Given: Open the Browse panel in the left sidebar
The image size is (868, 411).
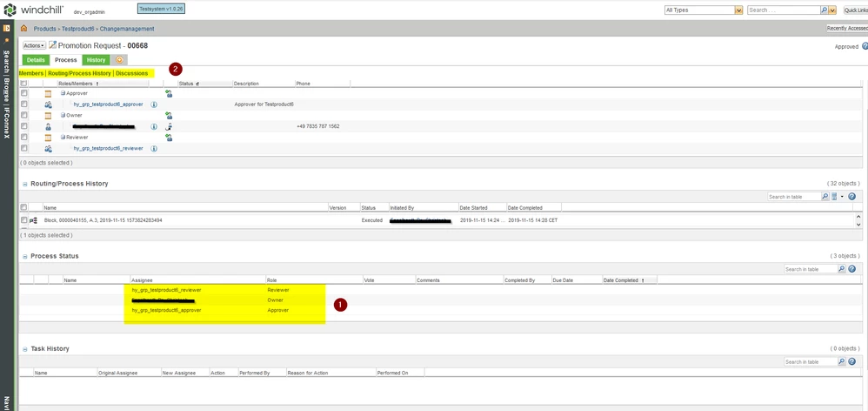Looking at the screenshot, I should click(x=7, y=89).
